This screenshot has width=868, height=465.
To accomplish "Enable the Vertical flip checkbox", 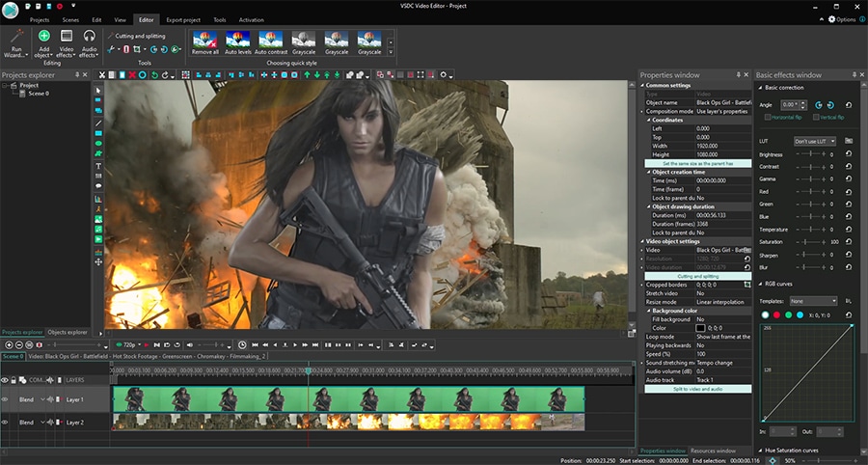I will coord(818,117).
